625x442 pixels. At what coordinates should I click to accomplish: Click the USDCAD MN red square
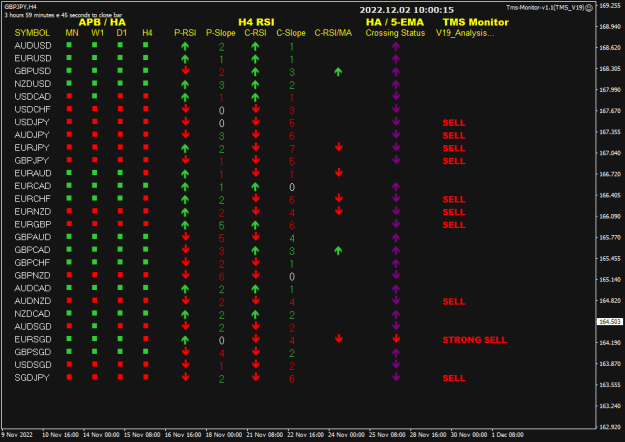pos(69,96)
